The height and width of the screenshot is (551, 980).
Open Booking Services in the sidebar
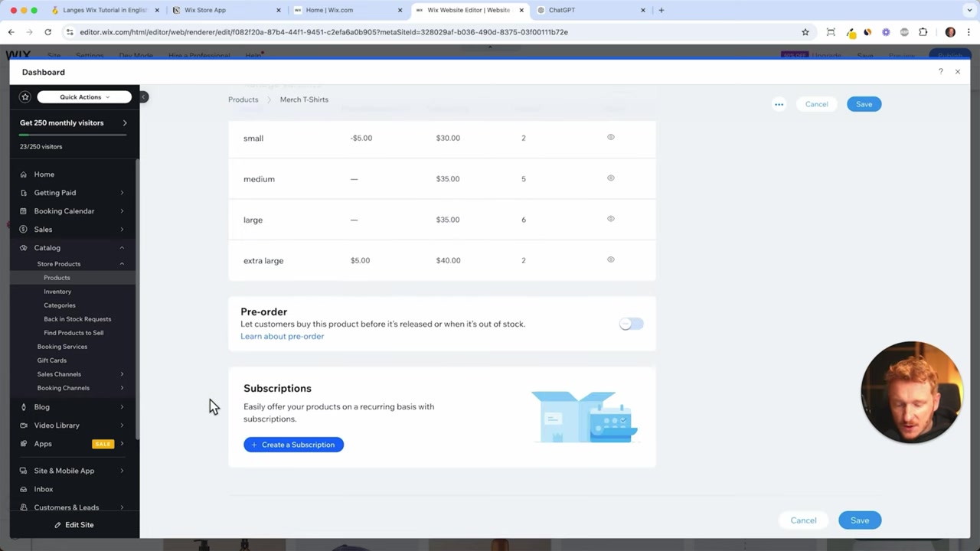pyautogui.click(x=62, y=347)
